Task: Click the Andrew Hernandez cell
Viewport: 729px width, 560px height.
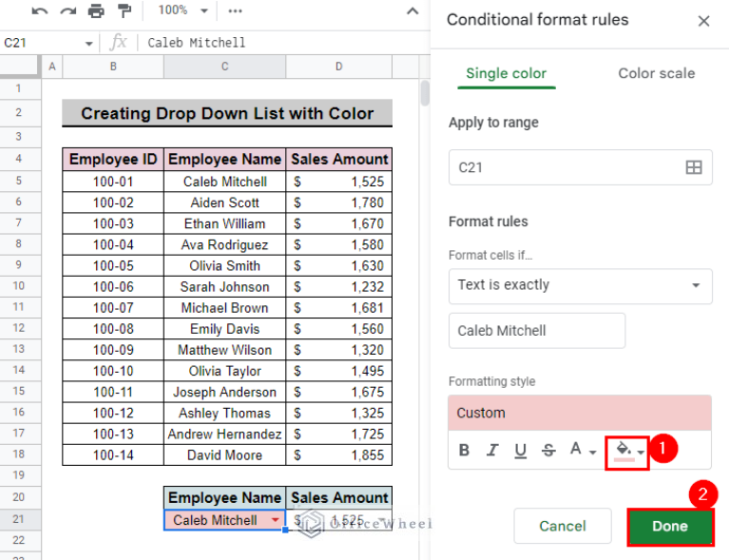Action: click(224, 434)
